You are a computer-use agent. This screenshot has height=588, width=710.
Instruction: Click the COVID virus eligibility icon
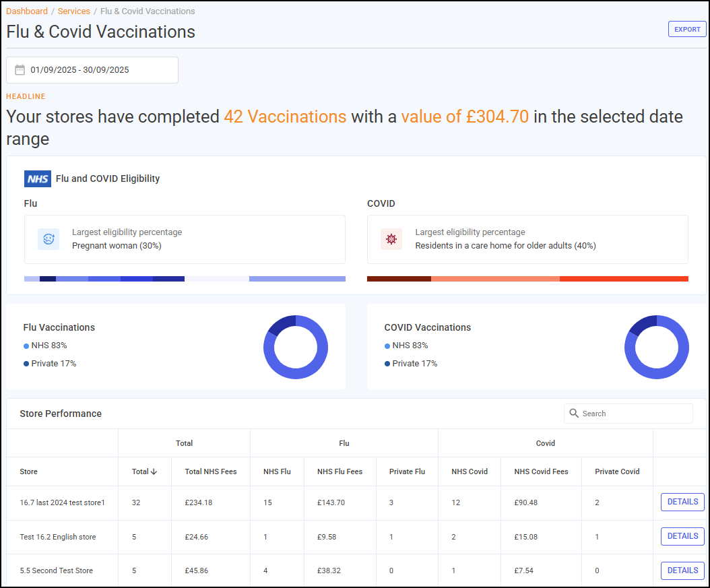[x=391, y=239]
